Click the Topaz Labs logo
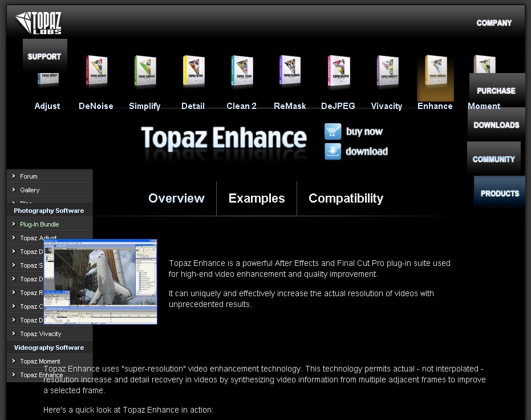 pyautogui.click(x=38, y=23)
